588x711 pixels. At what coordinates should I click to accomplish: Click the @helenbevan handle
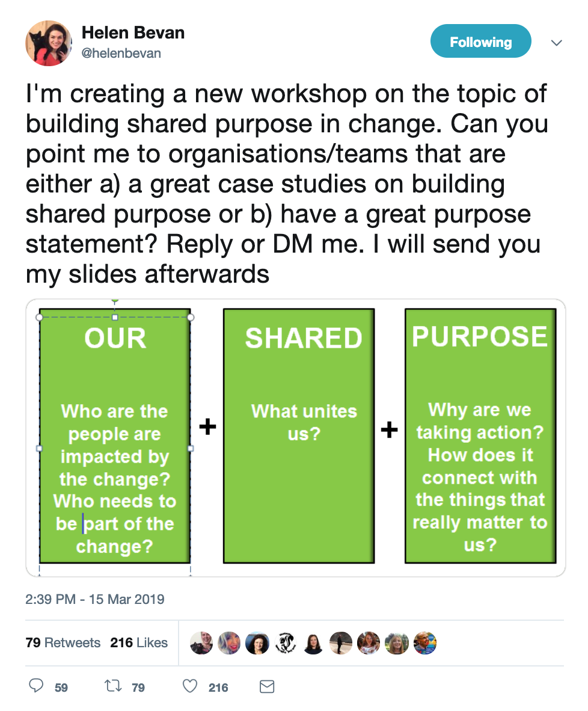point(121,53)
